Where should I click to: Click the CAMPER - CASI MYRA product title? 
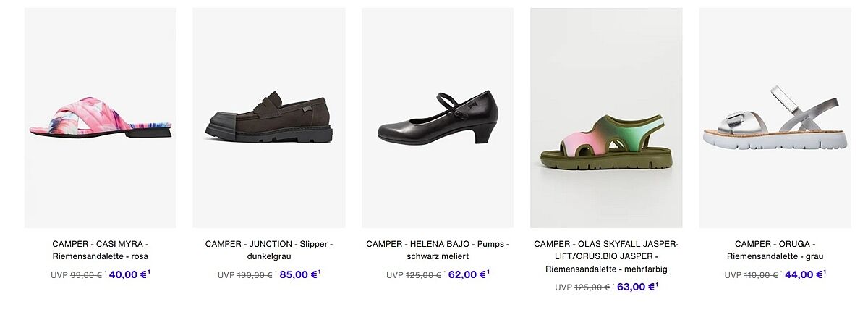click(101, 250)
